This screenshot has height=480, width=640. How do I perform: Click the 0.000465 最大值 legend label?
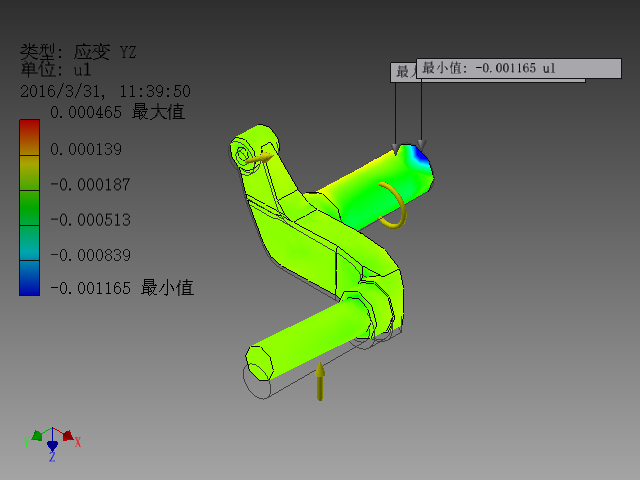(x=118, y=112)
